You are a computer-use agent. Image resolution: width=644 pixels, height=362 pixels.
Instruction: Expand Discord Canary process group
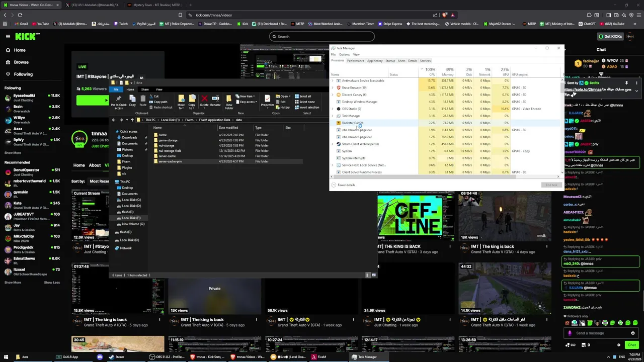click(x=332, y=95)
